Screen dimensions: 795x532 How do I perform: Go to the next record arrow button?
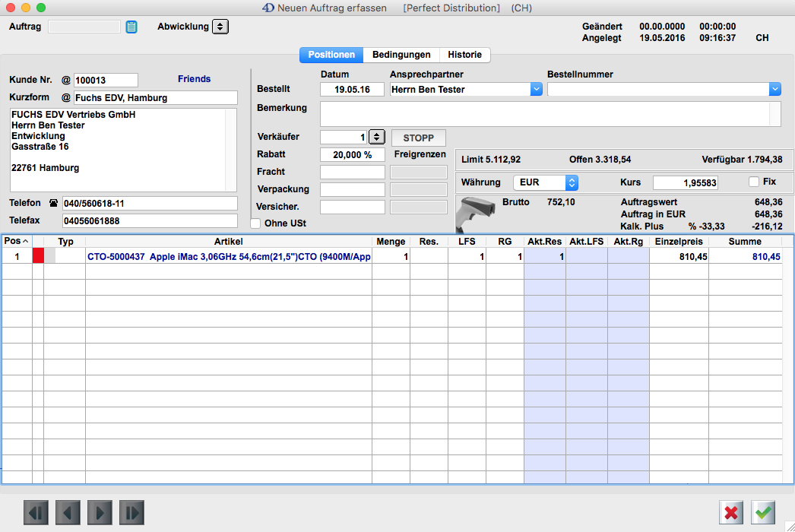pos(100,513)
